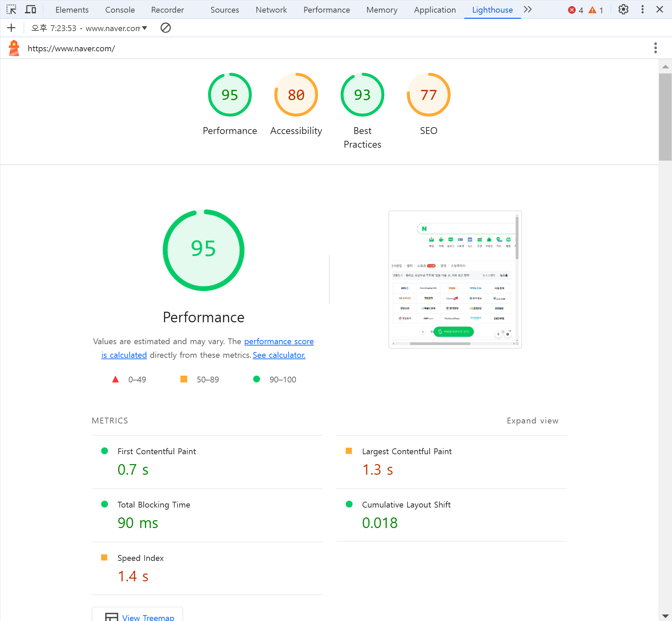Open DevTools settings gear

pyautogui.click(x=623, y=10)
